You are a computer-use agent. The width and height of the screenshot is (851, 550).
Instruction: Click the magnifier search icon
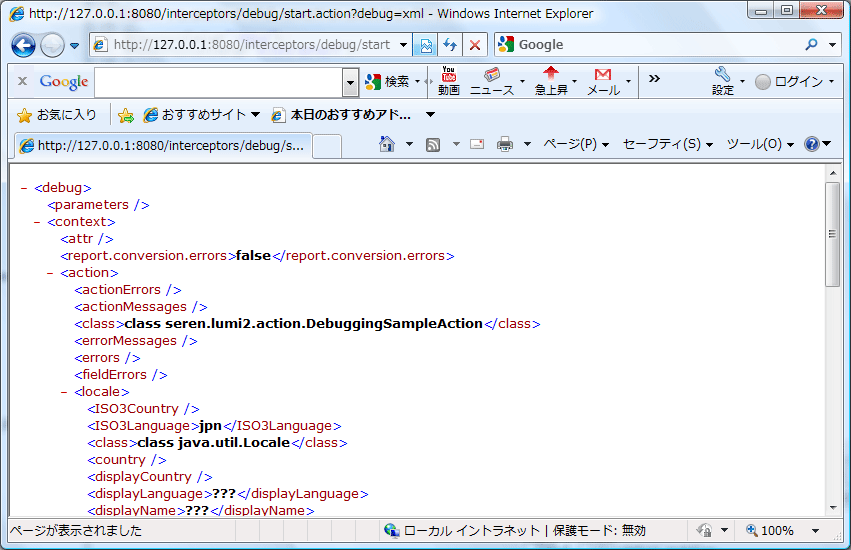pyautogui.click(x=811, y=45)
